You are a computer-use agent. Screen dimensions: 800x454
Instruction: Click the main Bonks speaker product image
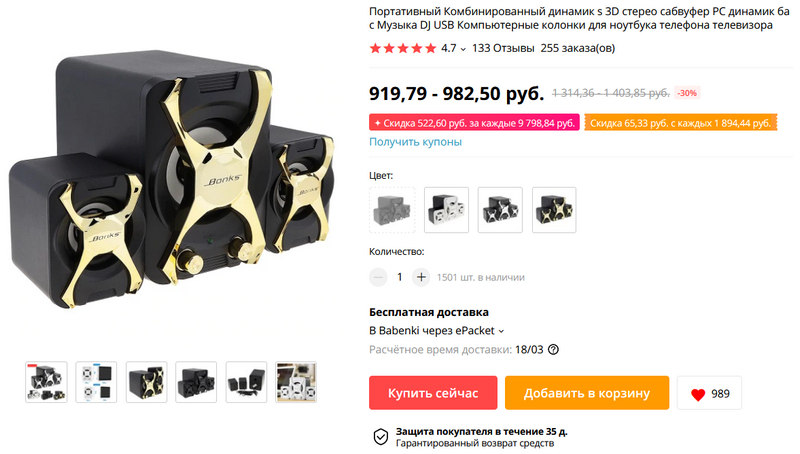[x=172, y=179]
